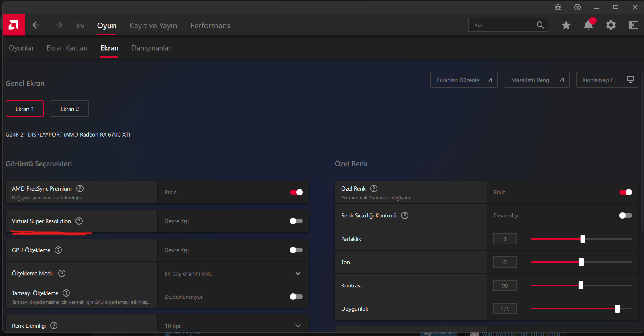644x336 pixels.
Task: Open Ekran Kartları sub-tab
Action: [x=67, y=48]
